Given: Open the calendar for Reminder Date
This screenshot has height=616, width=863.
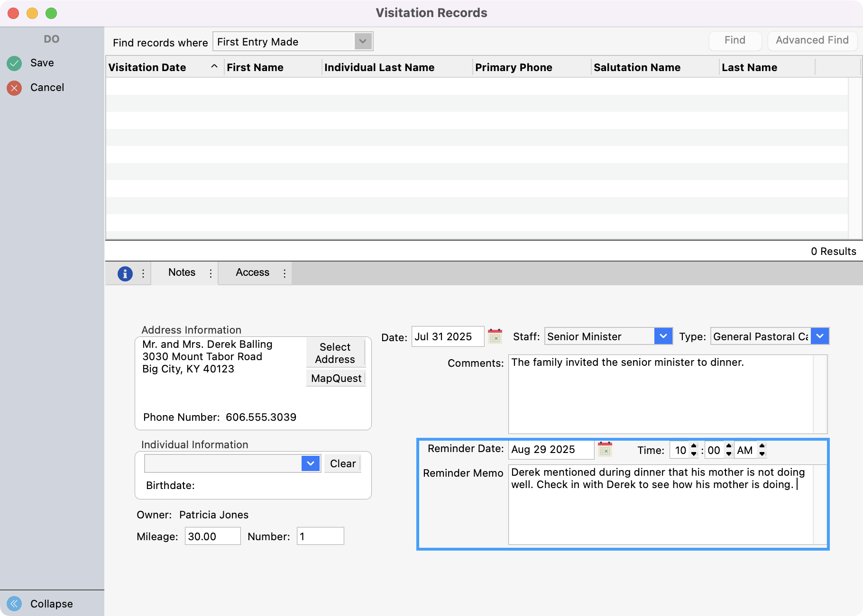Looking at the screenshot, I should click(605, 449).
